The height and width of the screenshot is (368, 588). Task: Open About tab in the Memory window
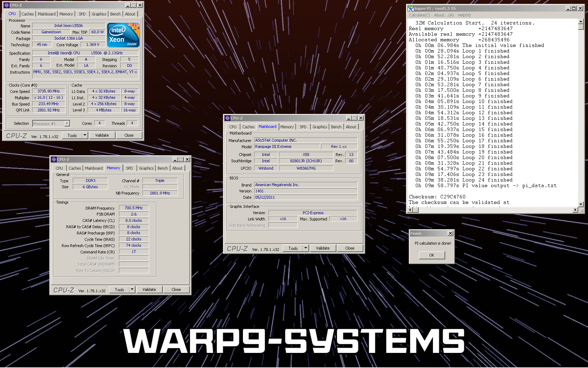[177, 168]
